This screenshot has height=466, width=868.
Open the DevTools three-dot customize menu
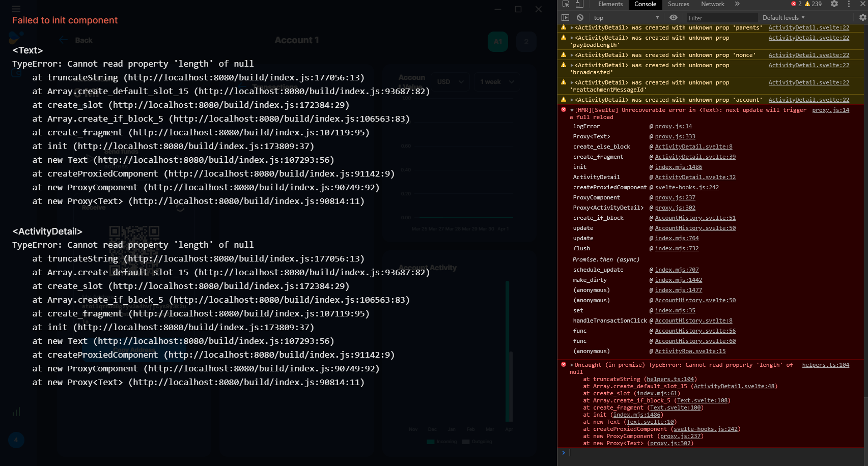pos(848,4)
